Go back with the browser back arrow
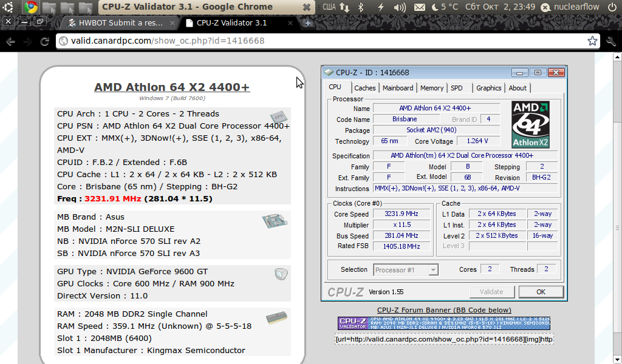This screenshot has width=622, height=364. click(x=10, y=41)
